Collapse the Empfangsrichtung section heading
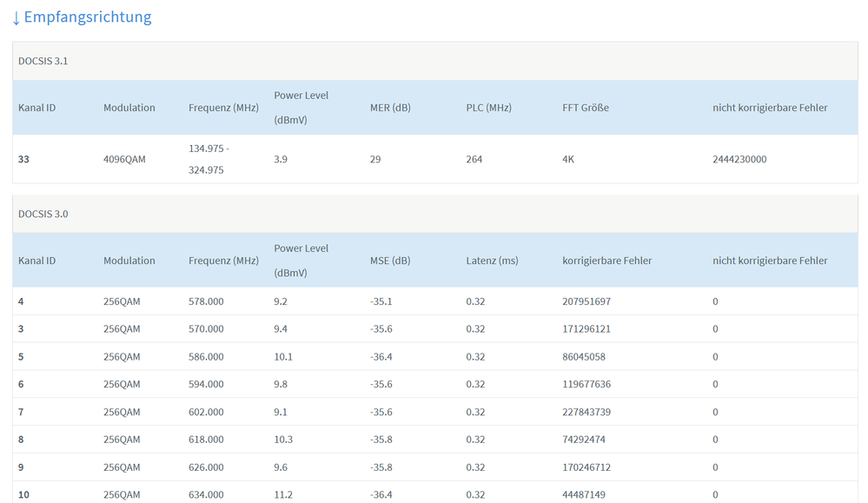Screen dimensions: 868x503 coord(88,17)
